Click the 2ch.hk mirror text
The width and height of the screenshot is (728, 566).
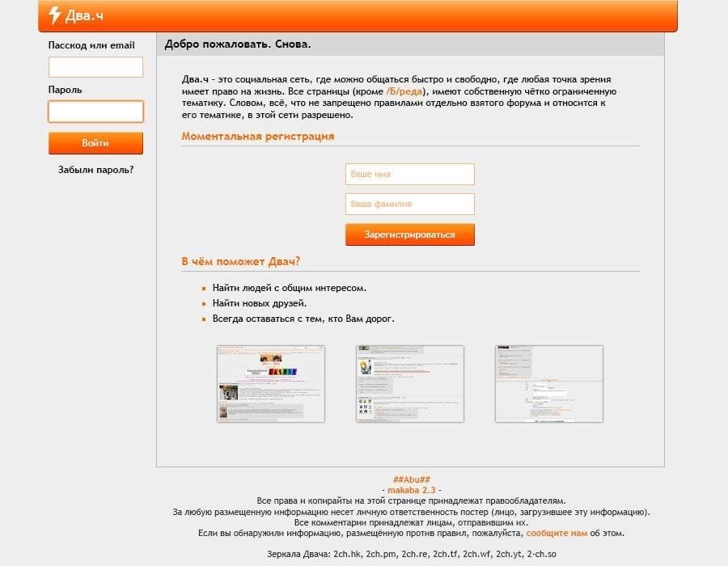(x=347, y=554)
